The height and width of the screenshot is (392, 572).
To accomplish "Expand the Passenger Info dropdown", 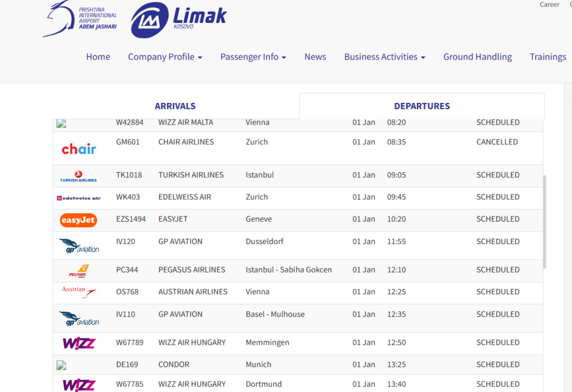I will (x=253, y=57).
